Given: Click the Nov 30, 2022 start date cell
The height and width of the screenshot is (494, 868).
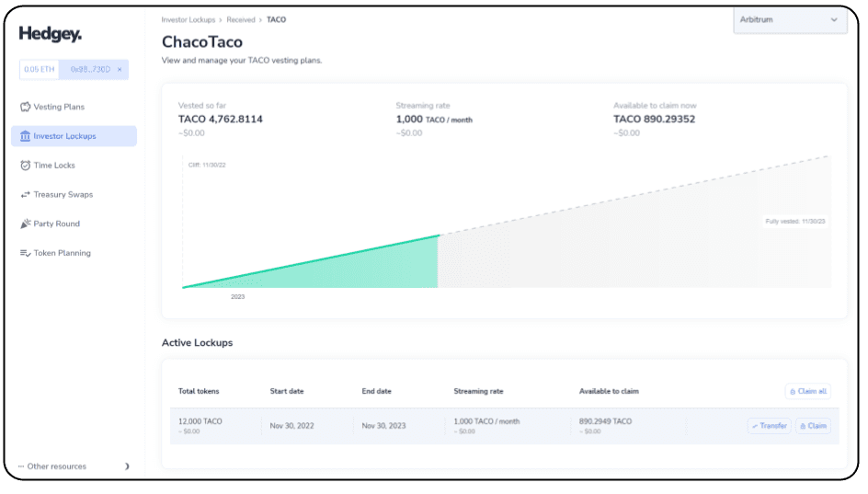Looking at the screenshot, I should pyautogui.click(x=291, y=426).
